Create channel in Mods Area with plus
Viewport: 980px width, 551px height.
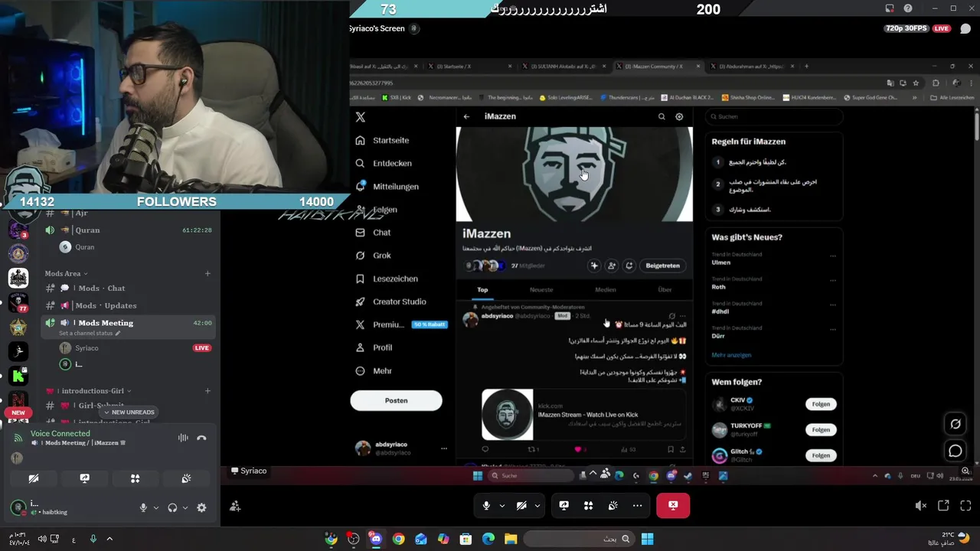point(207,273)
